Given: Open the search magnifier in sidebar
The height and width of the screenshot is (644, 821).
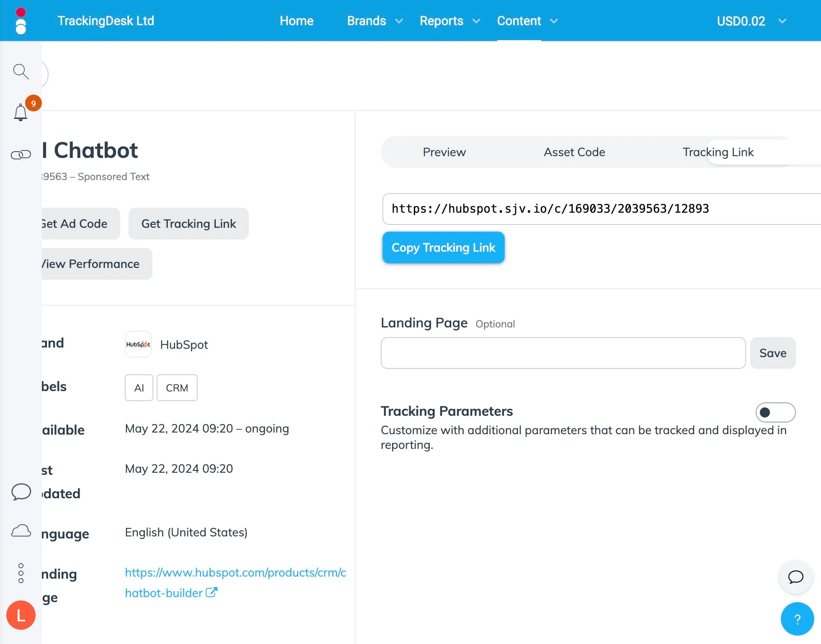Looking at the screenshot, I should (x=21, y=72).
